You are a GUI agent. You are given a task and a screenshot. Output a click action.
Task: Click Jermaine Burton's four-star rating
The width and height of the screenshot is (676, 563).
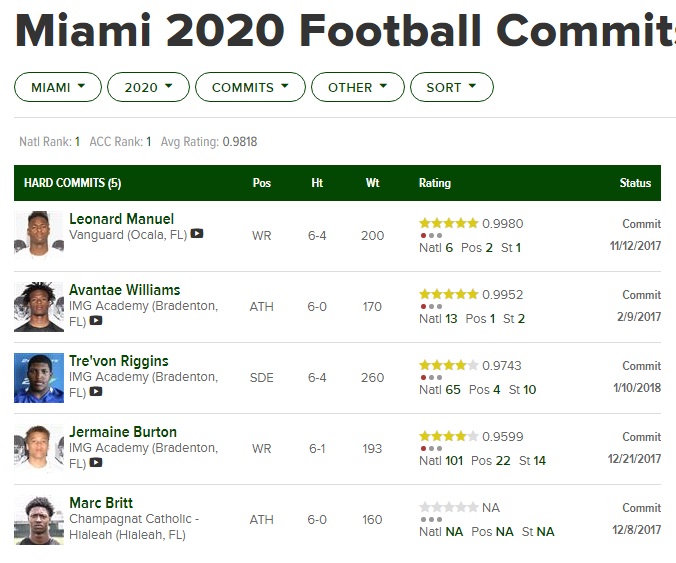pos(448,437)
